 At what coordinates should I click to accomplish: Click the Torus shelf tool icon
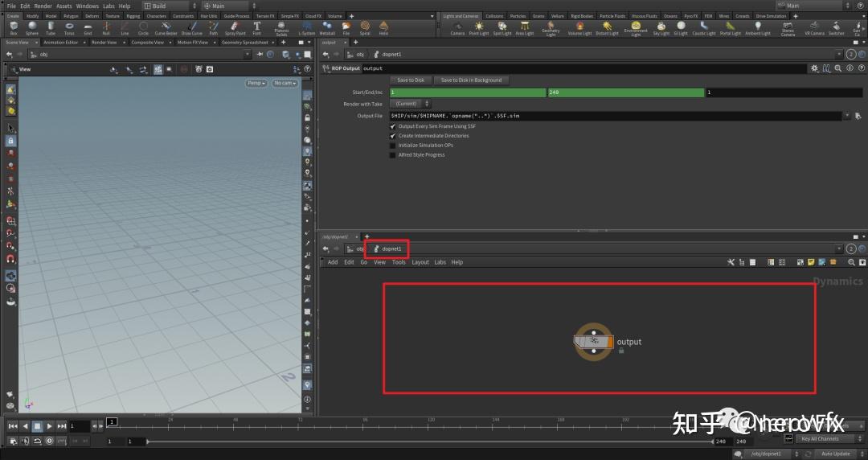[69, 27]
